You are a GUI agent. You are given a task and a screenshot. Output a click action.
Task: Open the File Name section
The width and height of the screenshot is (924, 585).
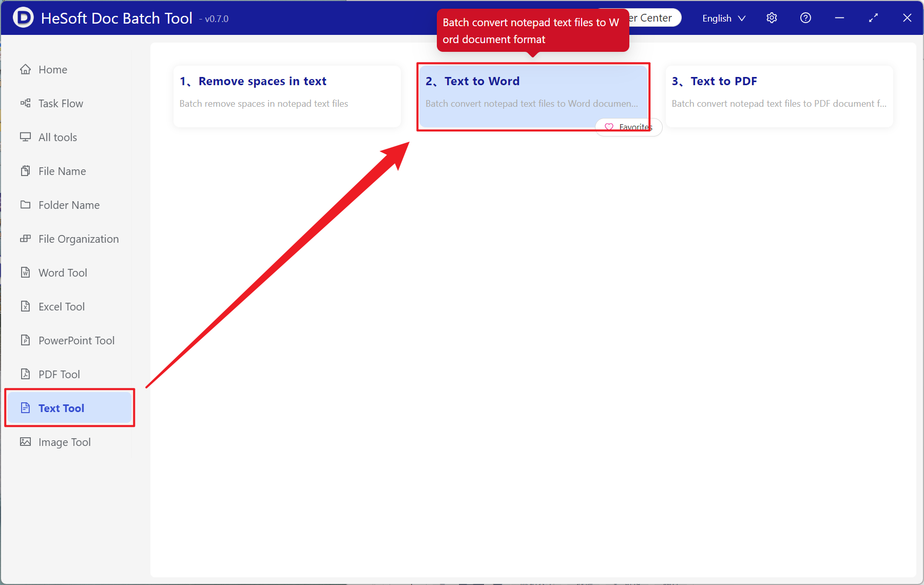(69, 171)
